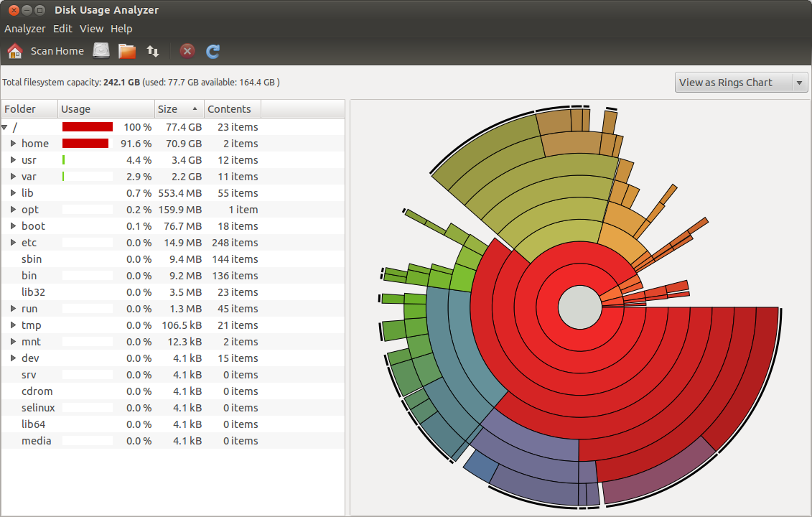Open the View menu
The width and height of the screenshot is (812, 517).
pos(91,29)
